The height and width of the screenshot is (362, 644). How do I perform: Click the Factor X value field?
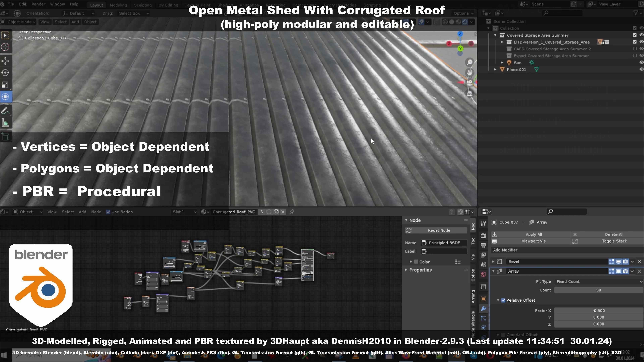pos(599,311)
